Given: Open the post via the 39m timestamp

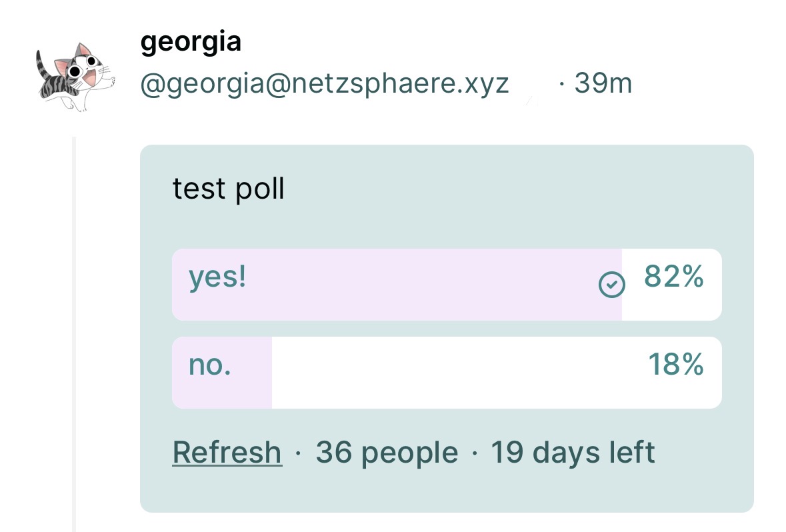Looking at the screenshot, I should 603,84.
